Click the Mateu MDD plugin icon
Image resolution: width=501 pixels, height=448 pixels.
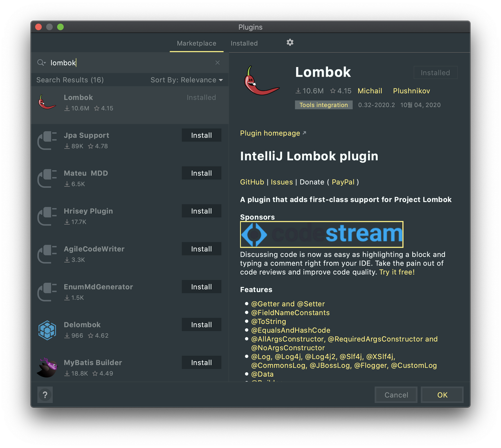pyautogui.click(x=47, y=178)
